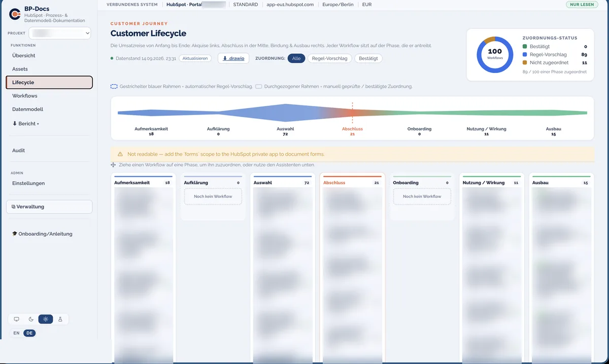Image resolution: width=609 pixels, height=364 pixels.
Task: Click the solid frame legend icon
Action: [259, 87]
